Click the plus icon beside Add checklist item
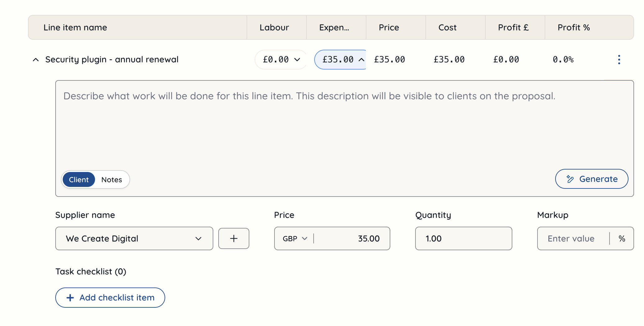 click(x=70, y=297)
